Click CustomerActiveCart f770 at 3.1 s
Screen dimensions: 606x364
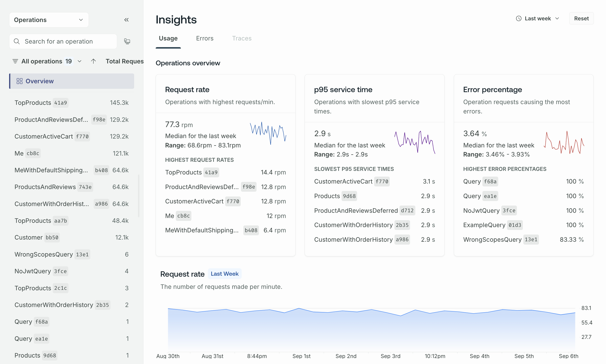[x=374, y=181]
